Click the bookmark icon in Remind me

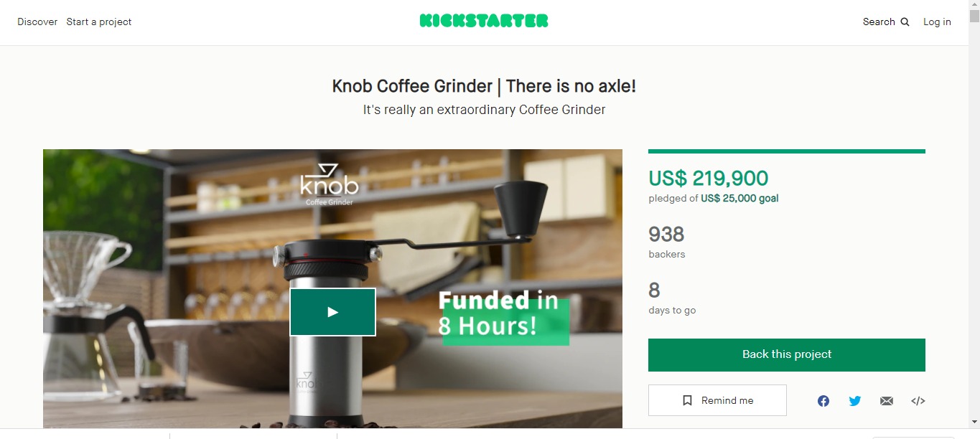click(x=687, y=401)
